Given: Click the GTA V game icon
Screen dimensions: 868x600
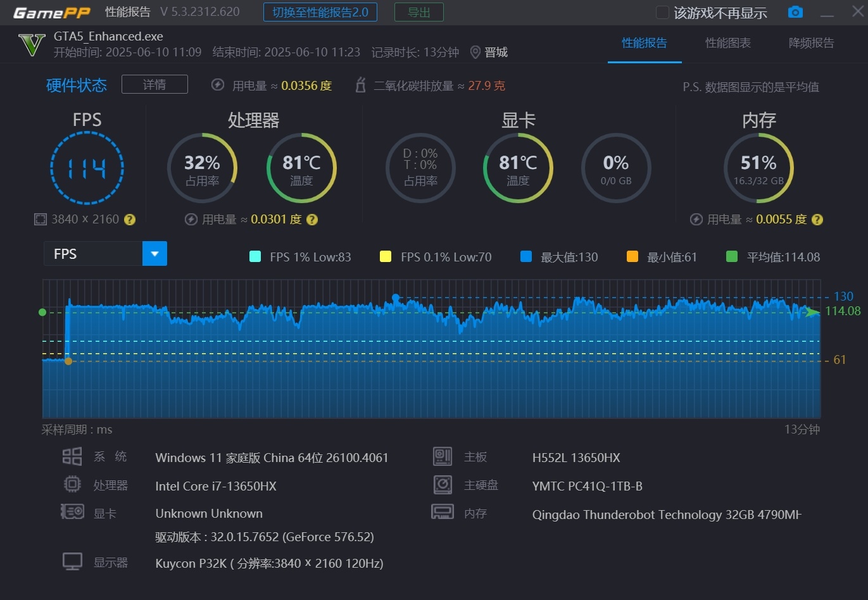Looking at the screenshot, I should coord(32,44).
